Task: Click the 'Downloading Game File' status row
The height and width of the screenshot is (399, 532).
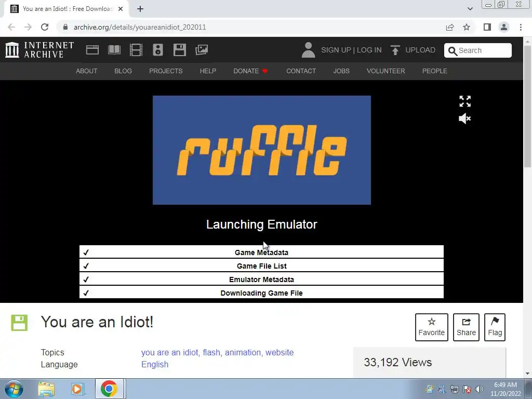Action: [x=261, y=292]
